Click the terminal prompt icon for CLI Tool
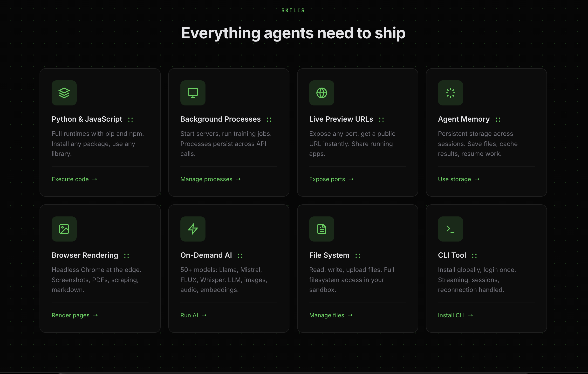Screen dimensions: 588x374 [450, 229]
